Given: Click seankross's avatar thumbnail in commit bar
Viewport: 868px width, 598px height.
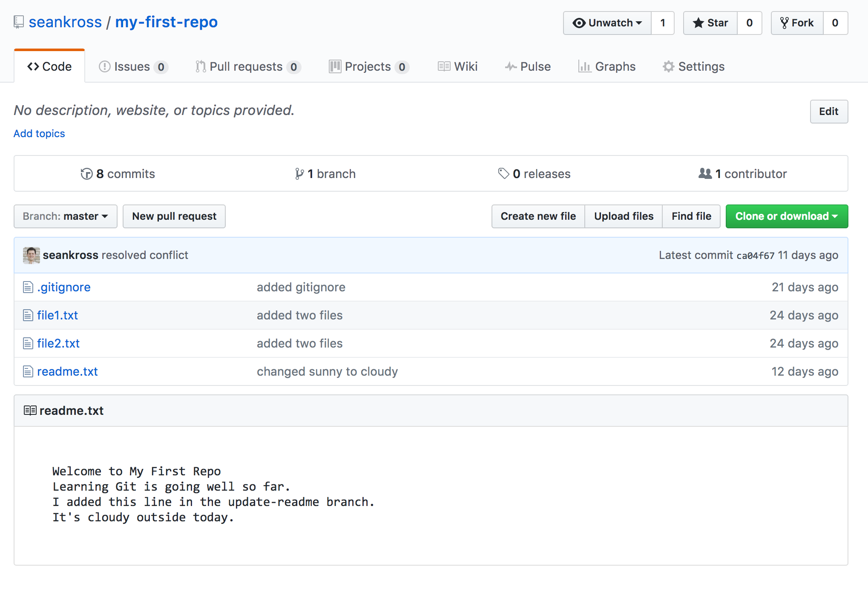Looking at the screenshot, I should (x=31, y=255).
